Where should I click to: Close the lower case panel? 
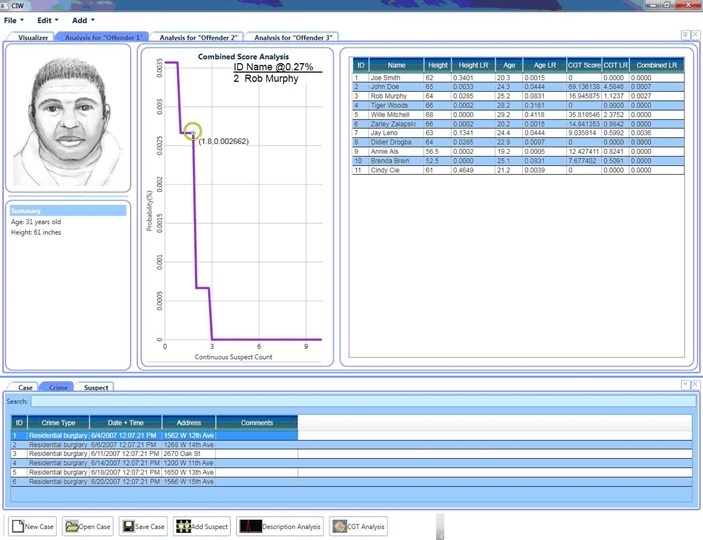pos(693,384)
